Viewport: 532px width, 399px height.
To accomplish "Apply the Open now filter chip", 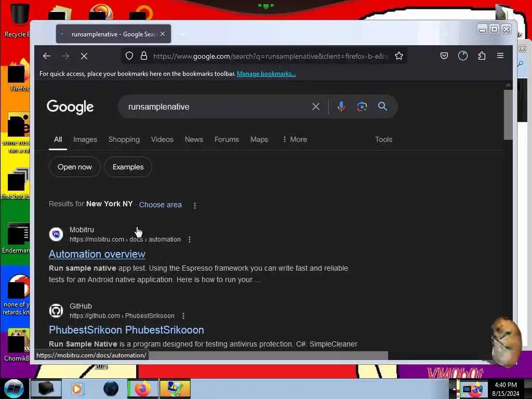I will pos(75,167).
